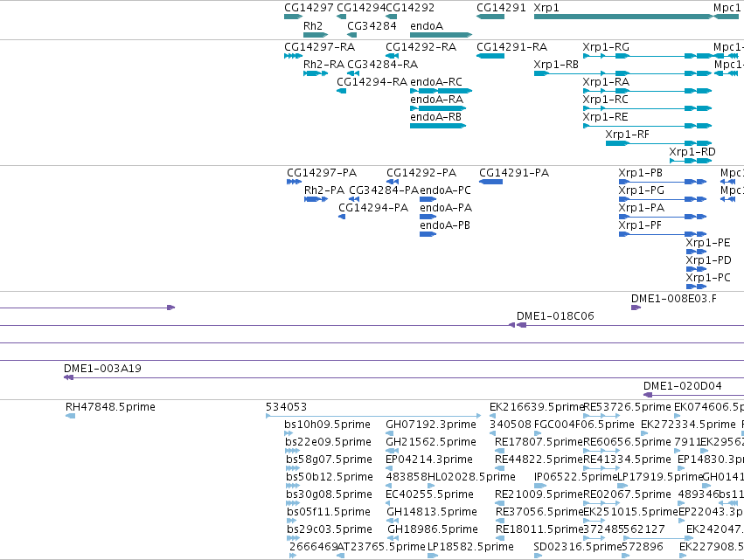Open the Xrp1-PG protein label
Image resolution: width=744 pixels, height=560 pixels.
(641, 190)
